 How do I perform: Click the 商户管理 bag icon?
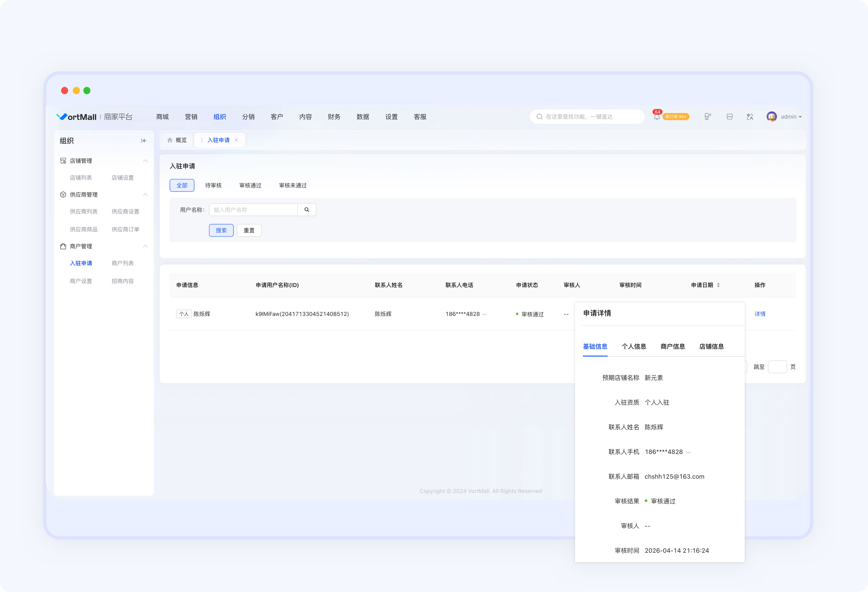(x=63, y=246)
